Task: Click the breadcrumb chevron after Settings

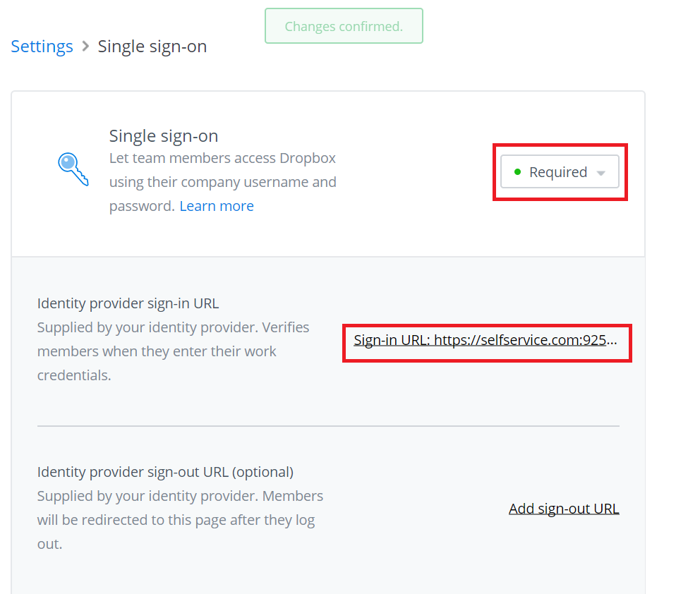Action: click(85, 47)
